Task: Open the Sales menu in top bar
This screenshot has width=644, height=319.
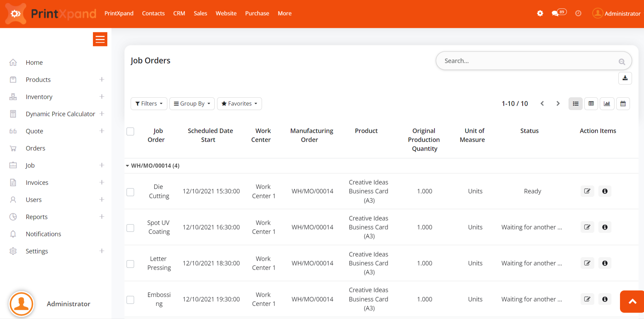Action: point(200,13)
